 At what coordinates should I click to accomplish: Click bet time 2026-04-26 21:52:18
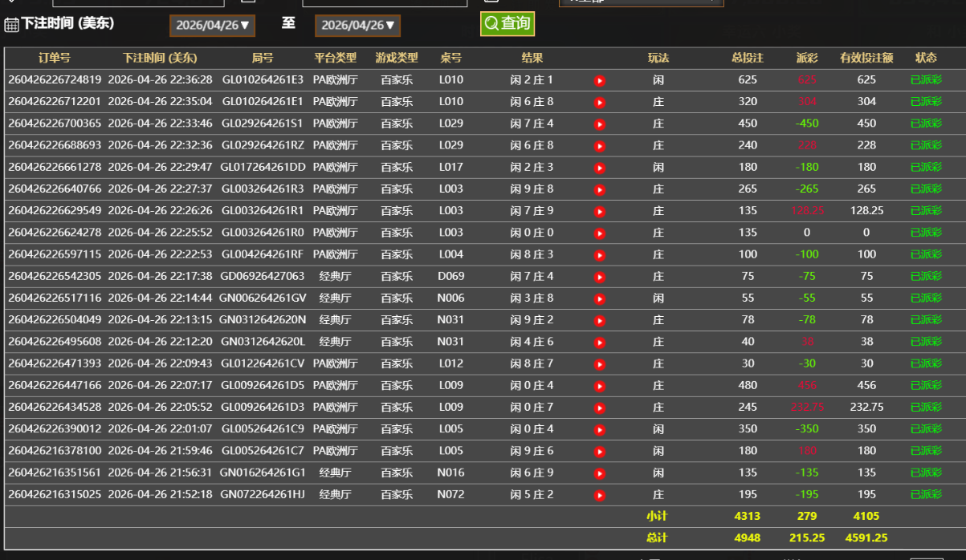tap(160, 494)
